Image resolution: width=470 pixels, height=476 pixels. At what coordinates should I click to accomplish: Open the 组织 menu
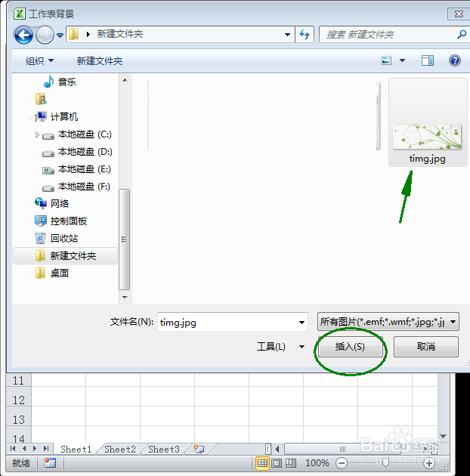point(40,61)
